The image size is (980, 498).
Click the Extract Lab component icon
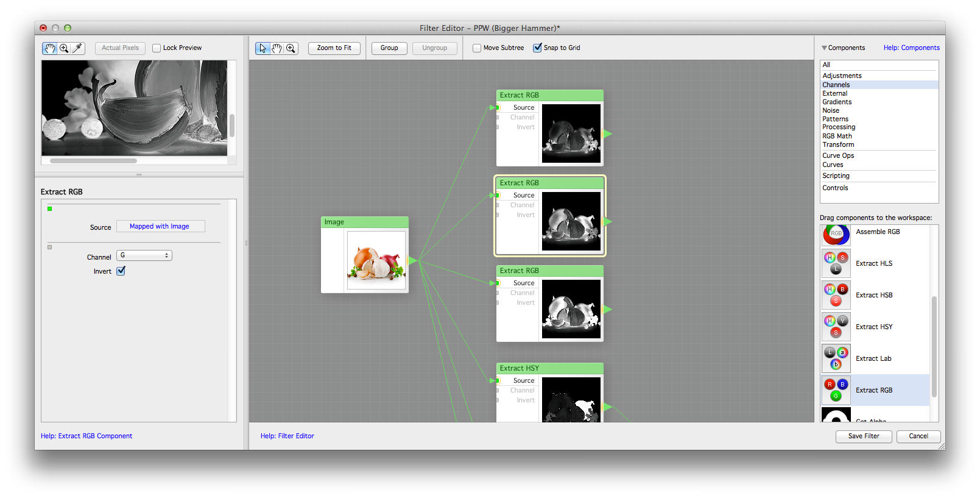pyautogui.click(x=836, y=358)
